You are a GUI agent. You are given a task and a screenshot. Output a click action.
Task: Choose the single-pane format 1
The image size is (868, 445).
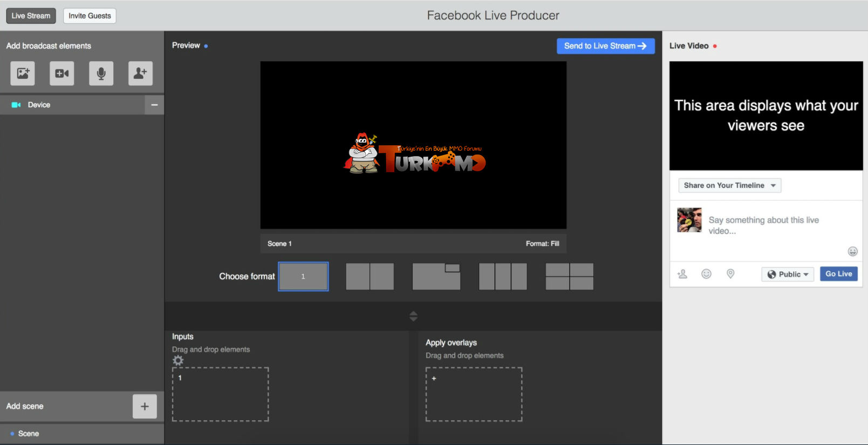click(303, 277)
